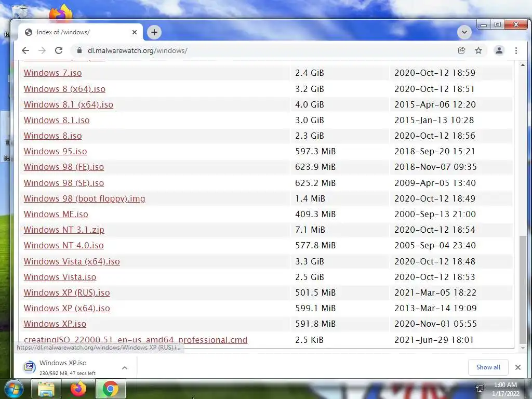The image size is (532, 399).
Task: Click Windows 98 (FE).iso link
Action: pos(64,167)
